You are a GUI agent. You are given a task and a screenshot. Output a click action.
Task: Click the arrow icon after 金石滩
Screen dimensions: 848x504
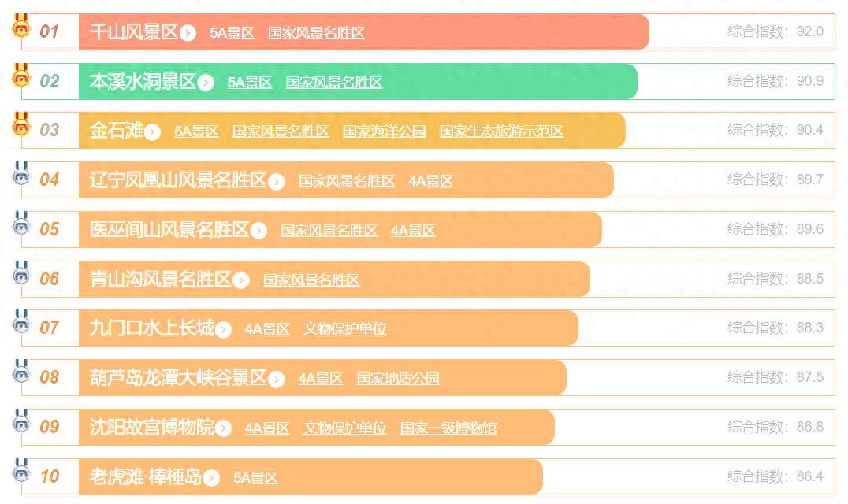click(152, 132)
